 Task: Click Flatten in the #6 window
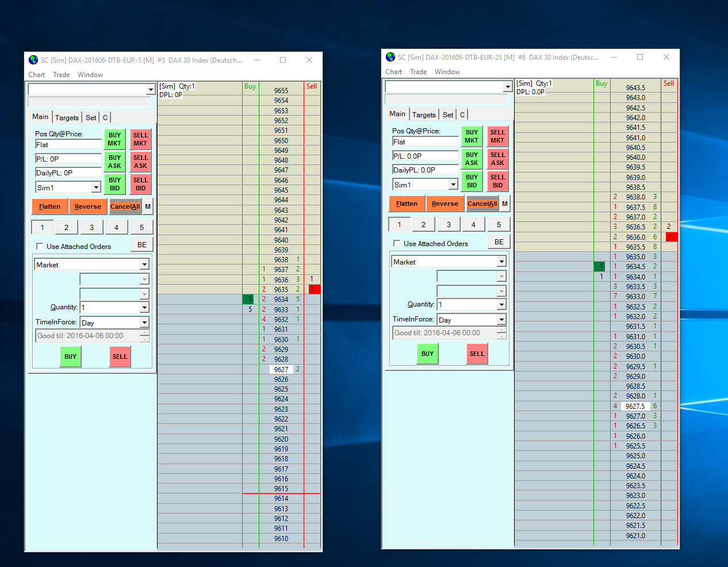pyautogui.click(x=407, y=204)
